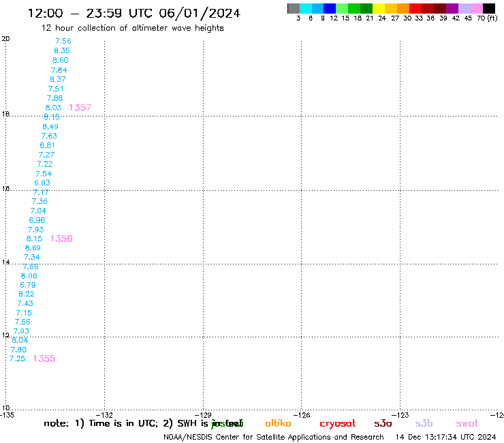The image size is (504, 443).
Task: Click the s3a satellite legend label
Action: pyautogui.click(x=383, y=423)
